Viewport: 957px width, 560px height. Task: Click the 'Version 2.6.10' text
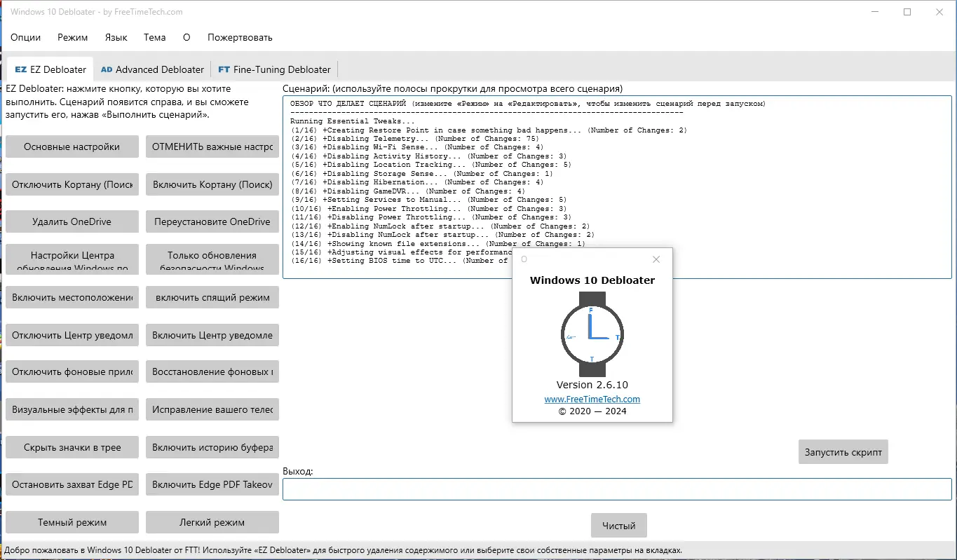coord(592,385)
